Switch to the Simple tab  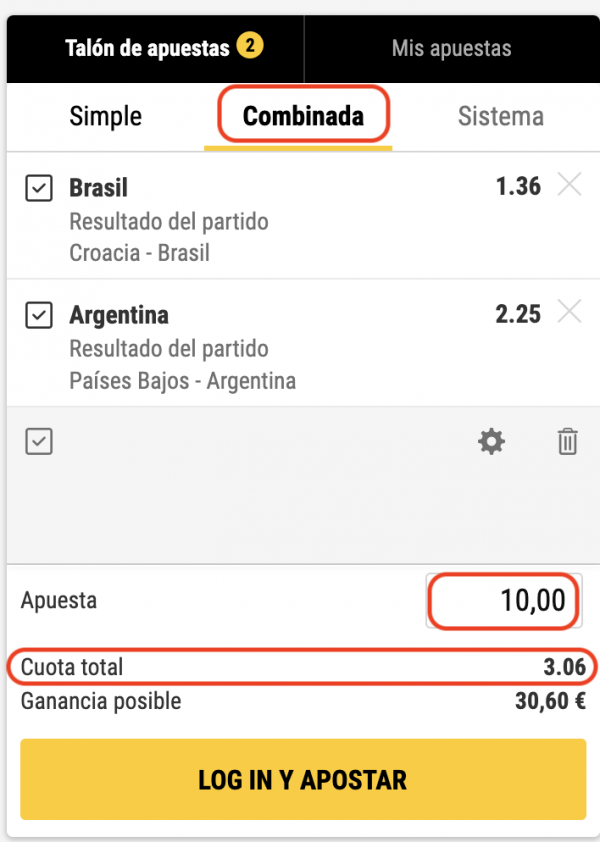tap(105, 116)
